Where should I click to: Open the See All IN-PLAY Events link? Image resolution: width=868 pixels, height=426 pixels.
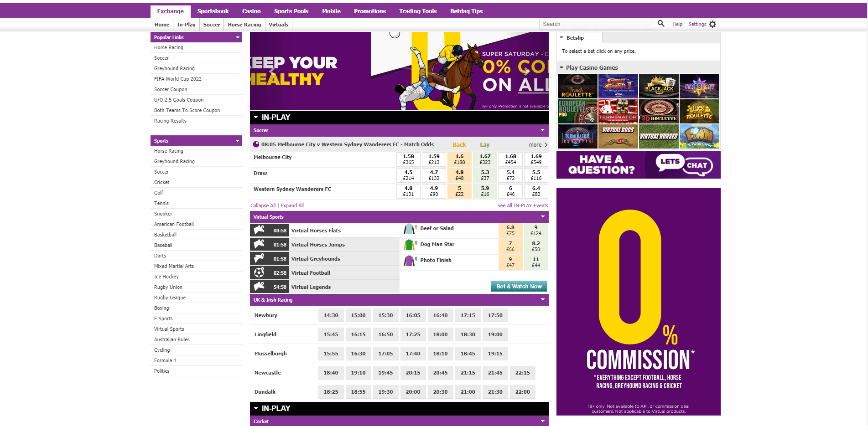[523, 205]
